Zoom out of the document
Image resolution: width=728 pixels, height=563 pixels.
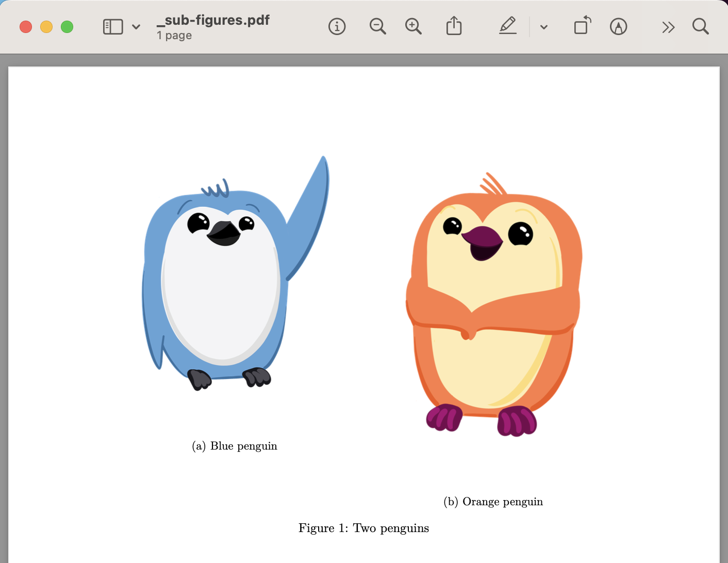pos(377,26)
